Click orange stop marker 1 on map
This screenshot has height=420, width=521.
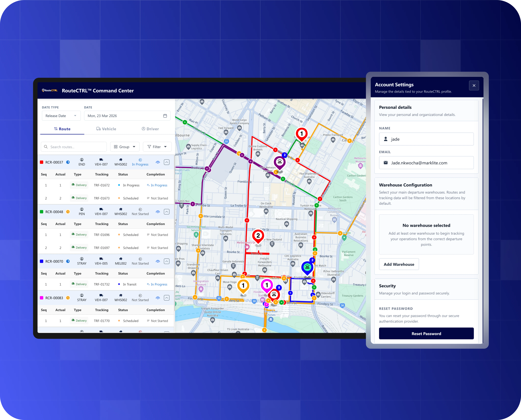pyautogui.click(x=243, y=286)
